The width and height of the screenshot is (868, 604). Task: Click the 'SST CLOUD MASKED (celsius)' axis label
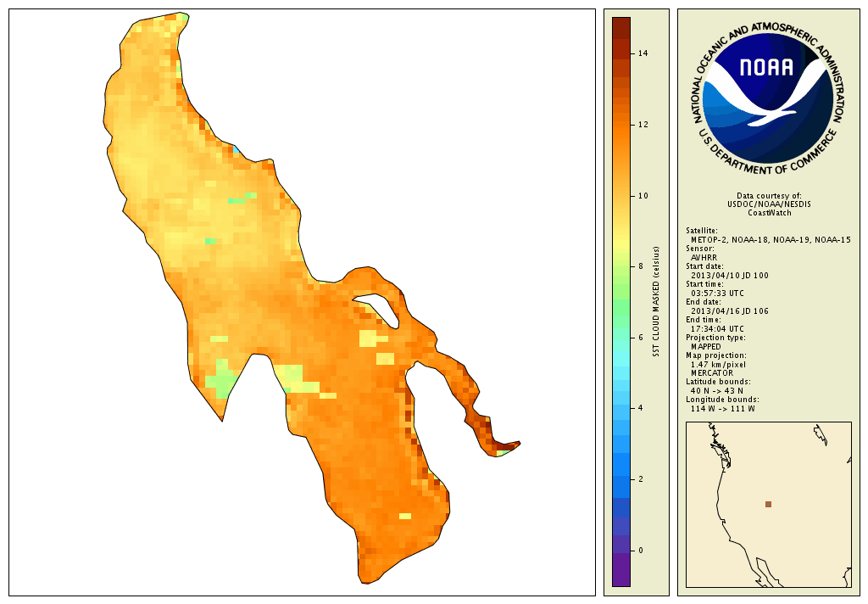[x=656, y=302]
